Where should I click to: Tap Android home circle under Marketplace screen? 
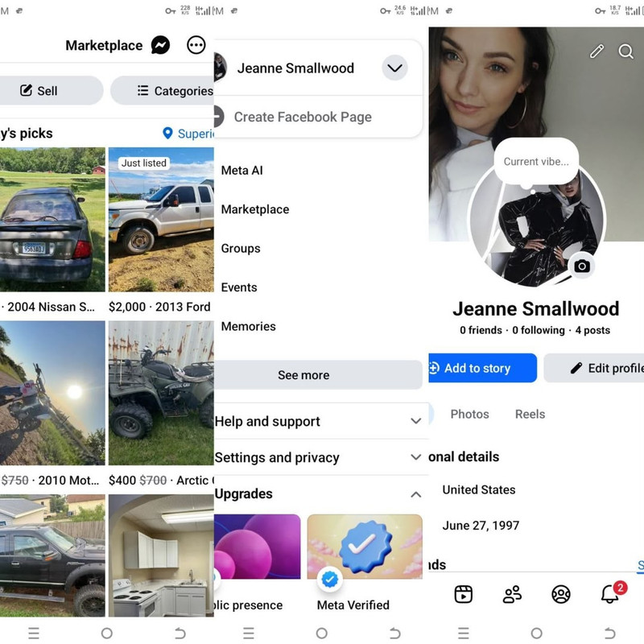(x=107, y=633)
